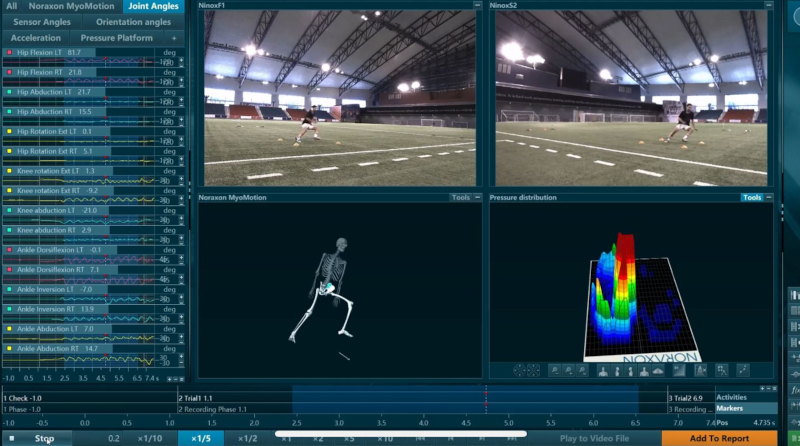800x446 pixels.
Task: Click the pressure curve settings icon
Action: pyautogui.click(x=701, y=370)
